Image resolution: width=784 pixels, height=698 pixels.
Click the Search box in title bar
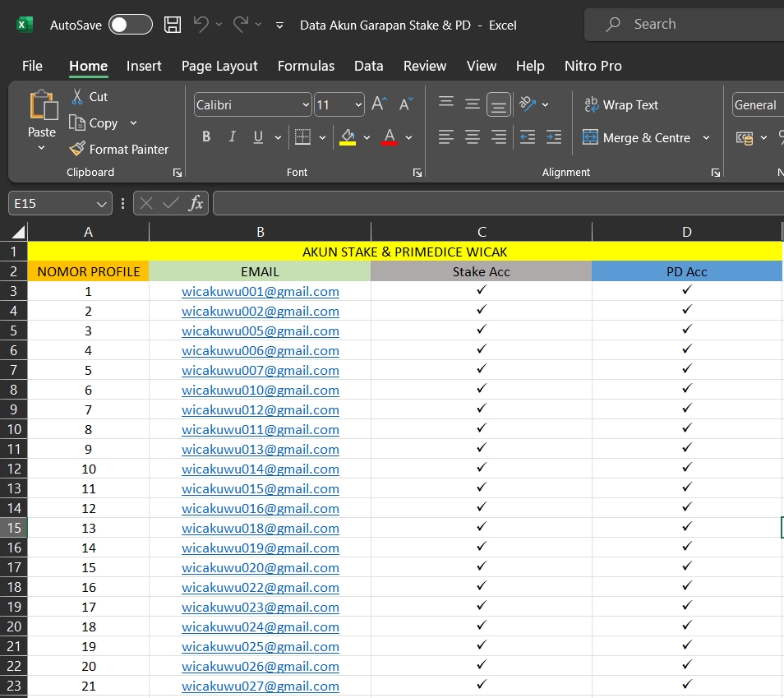(684, 24)
